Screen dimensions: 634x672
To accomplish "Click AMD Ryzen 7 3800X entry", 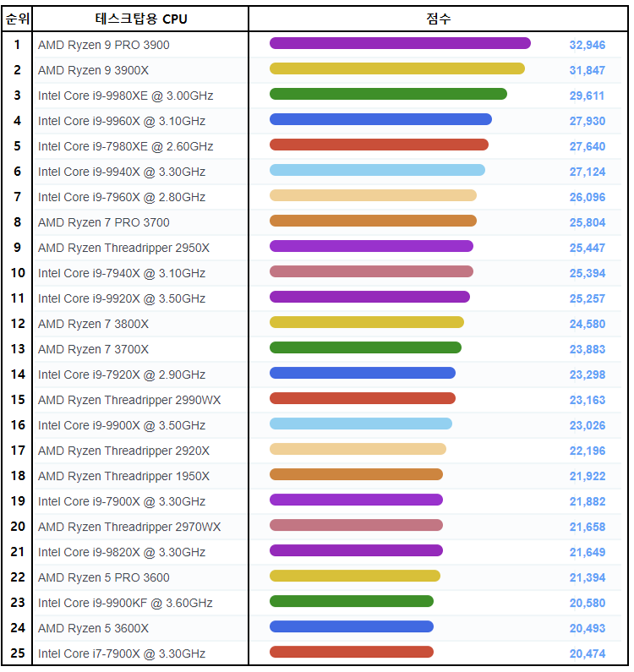I will coord(93,324).
